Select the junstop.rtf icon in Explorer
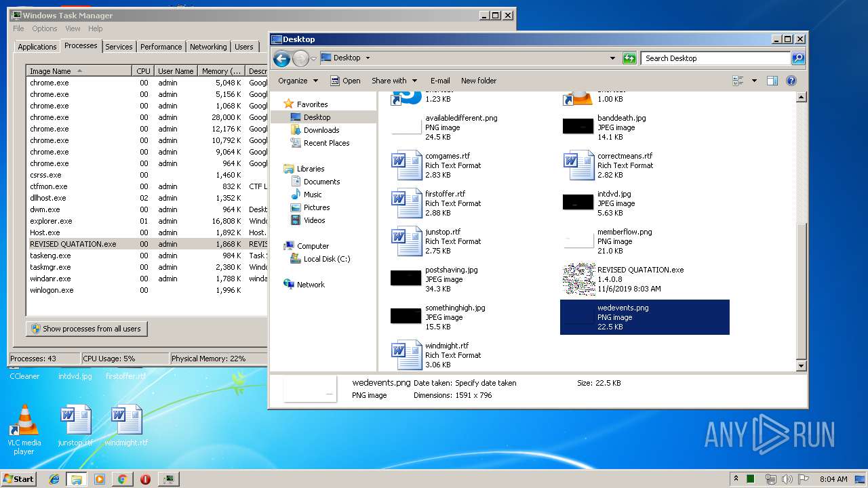Image resolution: width=868 pixels, height=488 pixels. pos(407,241)
